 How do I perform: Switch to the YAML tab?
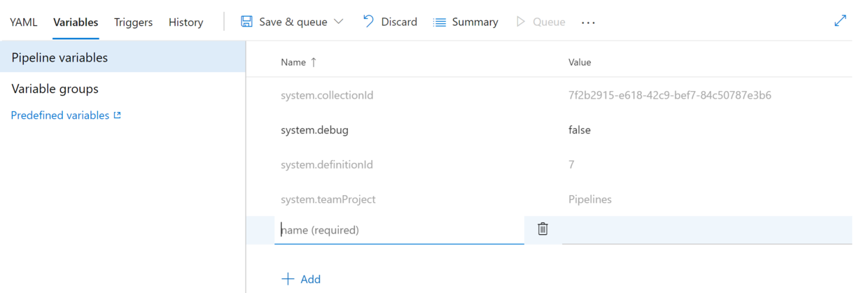click(x=24, y=22)
